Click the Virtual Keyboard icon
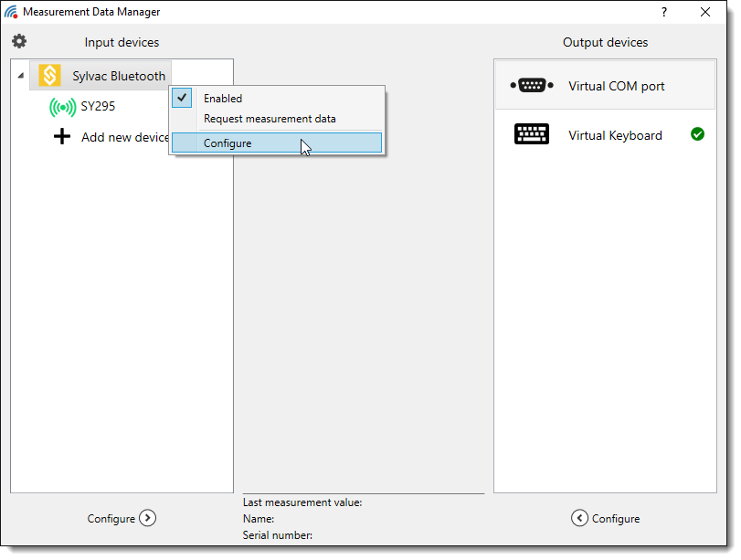This screenshot has height=560, width=741. coord(532,135)
